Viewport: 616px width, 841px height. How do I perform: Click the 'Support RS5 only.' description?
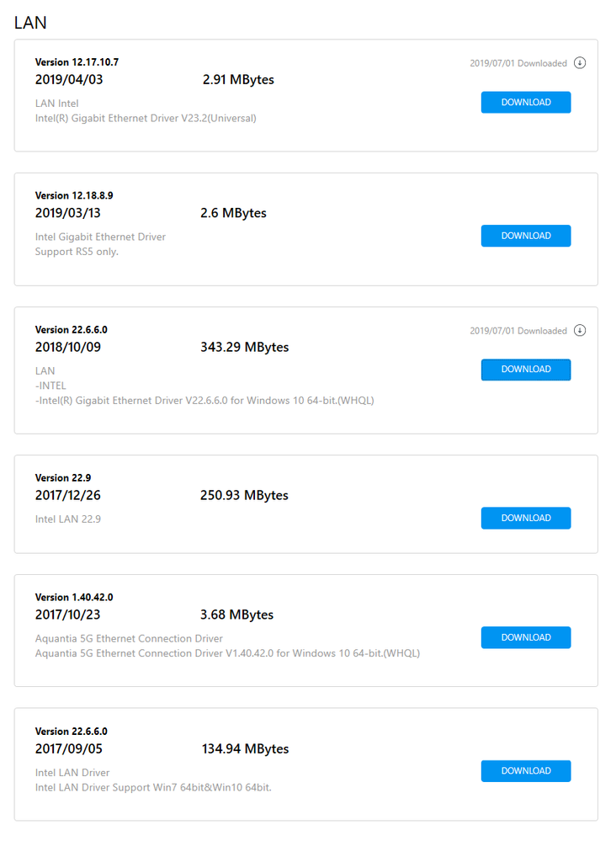pos(77,252)
